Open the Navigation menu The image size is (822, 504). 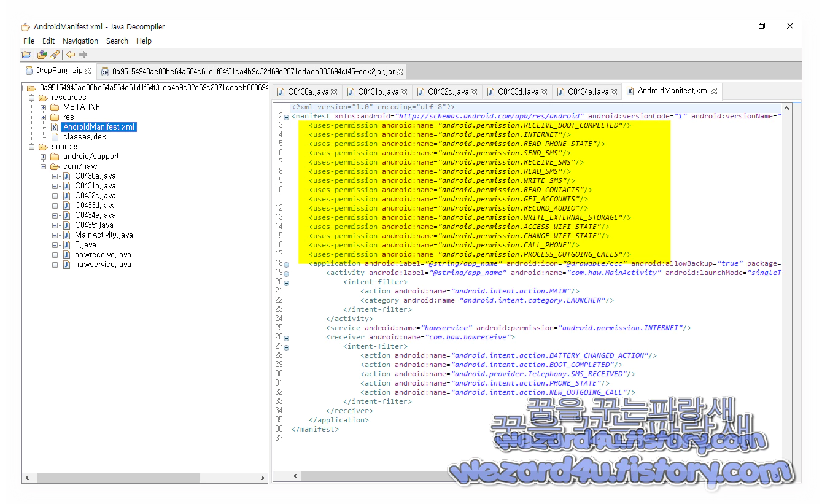80,41
